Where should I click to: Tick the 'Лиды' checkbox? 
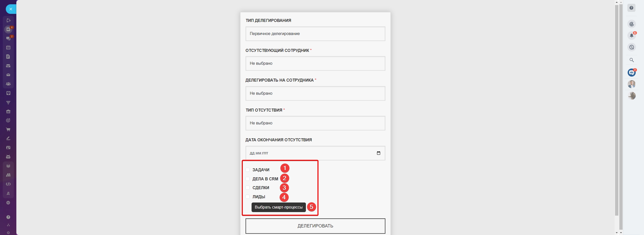[248, 197]
